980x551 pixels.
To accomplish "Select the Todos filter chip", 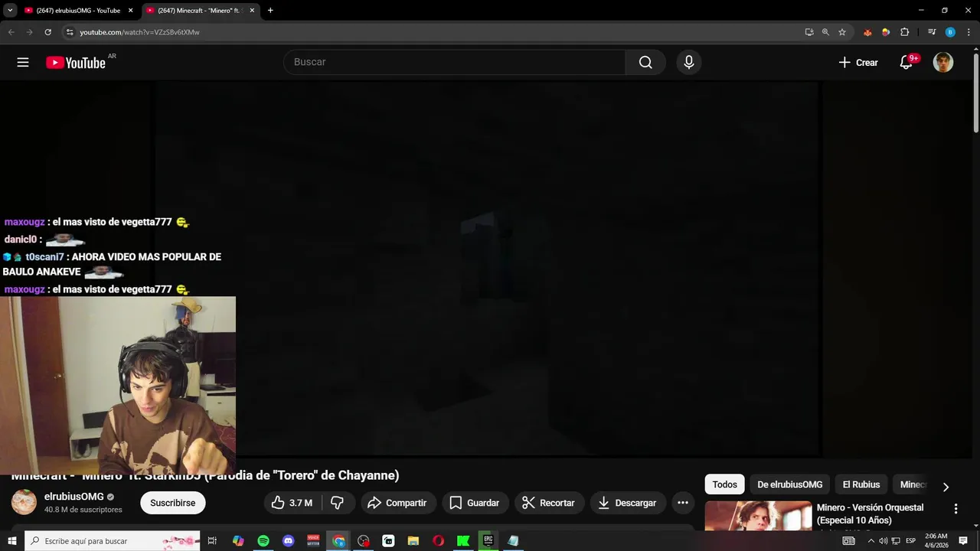I will 724,484.
